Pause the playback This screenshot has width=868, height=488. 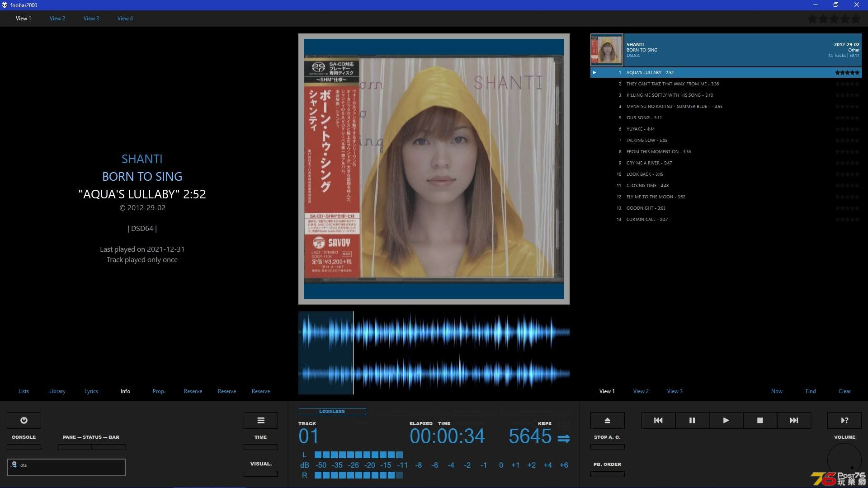pos(692,420)
